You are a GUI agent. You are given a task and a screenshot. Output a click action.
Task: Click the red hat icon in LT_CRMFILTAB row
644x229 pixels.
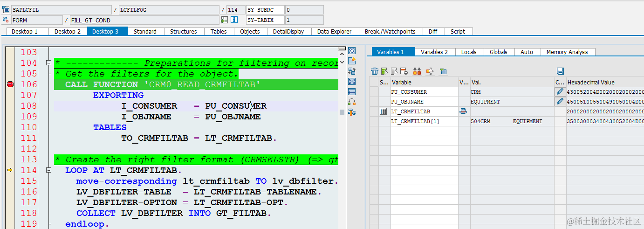pos(463,111)
